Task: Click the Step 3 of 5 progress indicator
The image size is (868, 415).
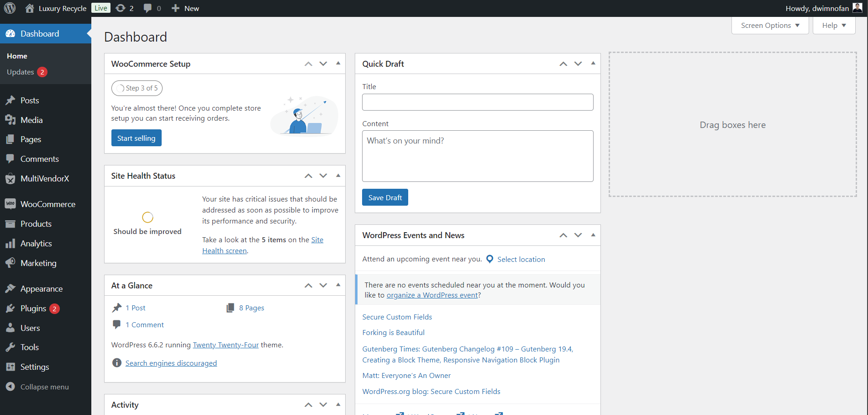Action: click(137, 88)
